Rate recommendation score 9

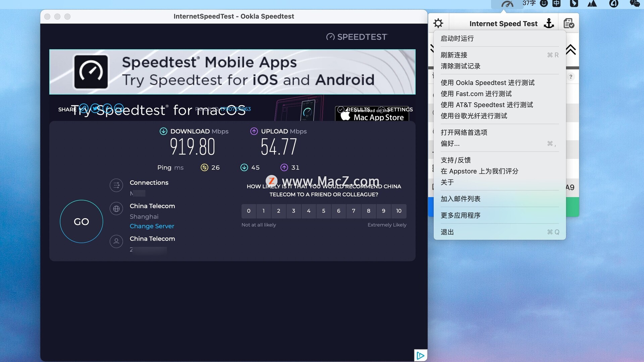[x=384, y=211]
